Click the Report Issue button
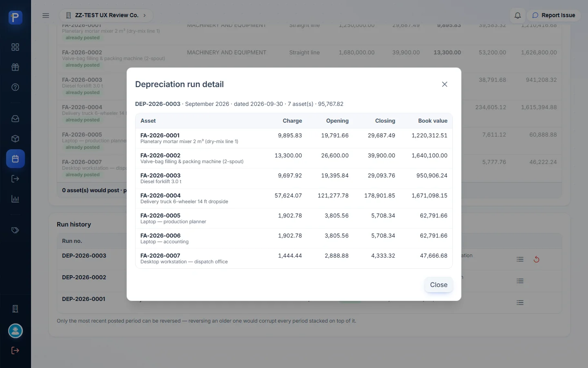The height and width of the screenshot is (368, 588). point(554,16)
